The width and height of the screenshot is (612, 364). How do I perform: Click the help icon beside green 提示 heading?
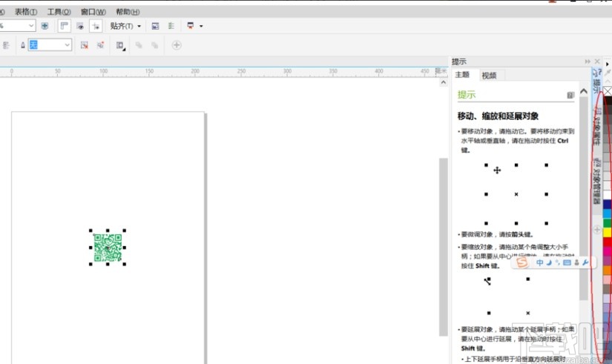(x=570, y=95)
